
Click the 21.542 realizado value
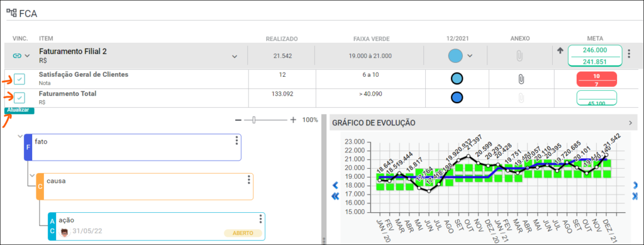tap(282, 55)
